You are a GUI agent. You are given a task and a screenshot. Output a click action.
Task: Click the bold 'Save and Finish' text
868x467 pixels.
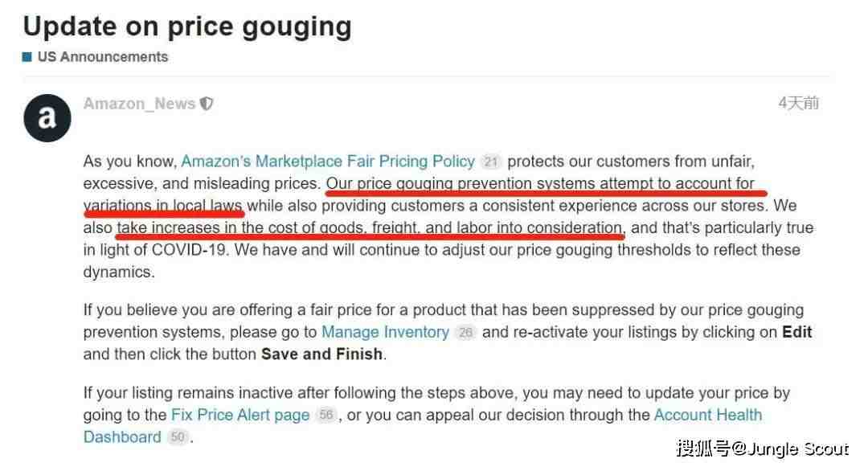point(321,354)
